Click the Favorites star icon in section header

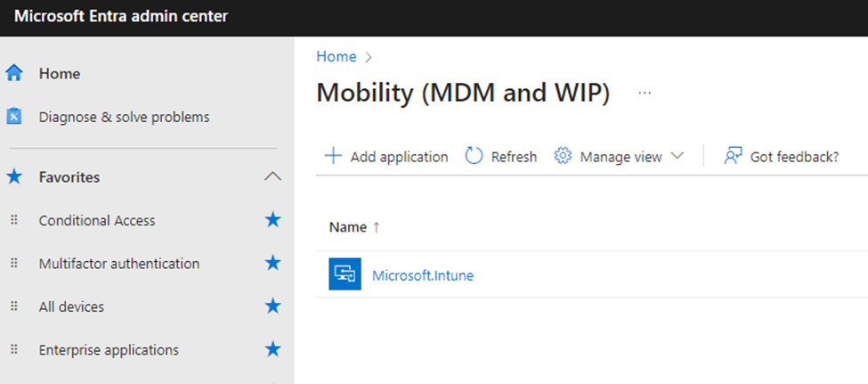pyautogui.click(x=14, y=177)
